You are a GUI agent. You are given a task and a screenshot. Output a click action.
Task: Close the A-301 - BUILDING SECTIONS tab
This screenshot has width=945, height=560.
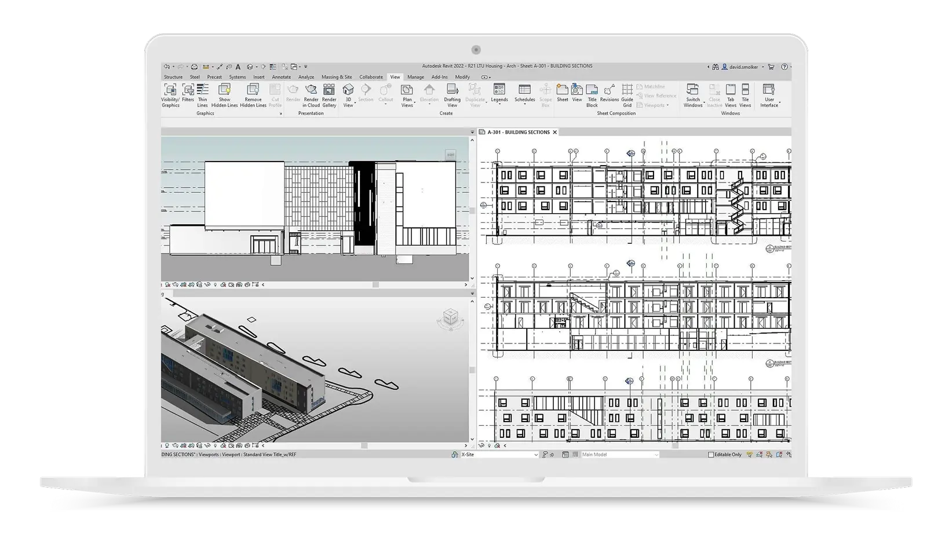[554, 132]
